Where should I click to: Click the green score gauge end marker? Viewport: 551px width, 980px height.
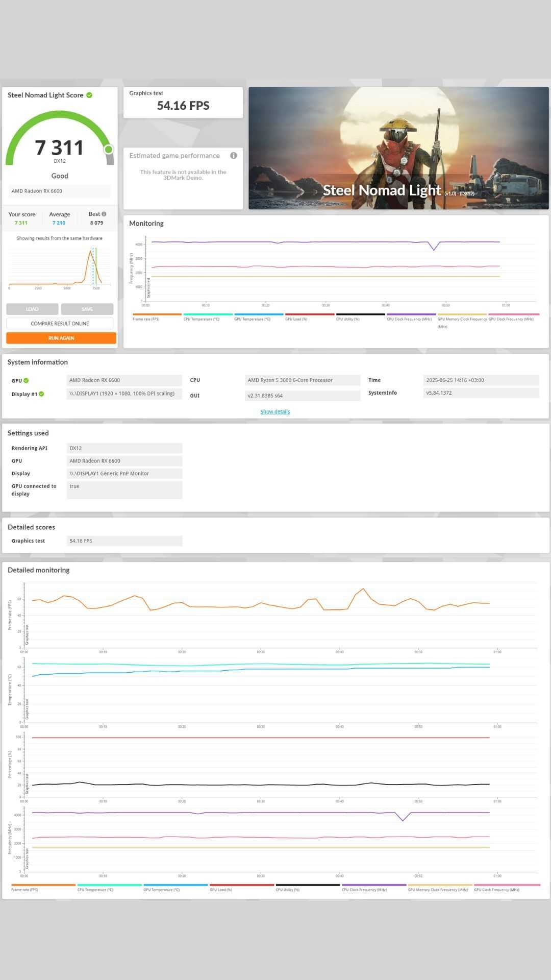point(108,149)
